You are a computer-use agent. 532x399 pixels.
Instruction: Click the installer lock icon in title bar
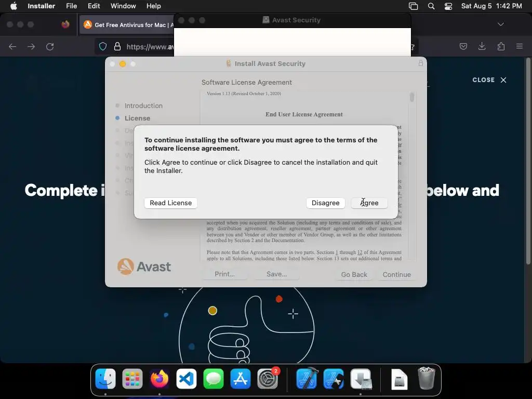click(x=421, y=63)
